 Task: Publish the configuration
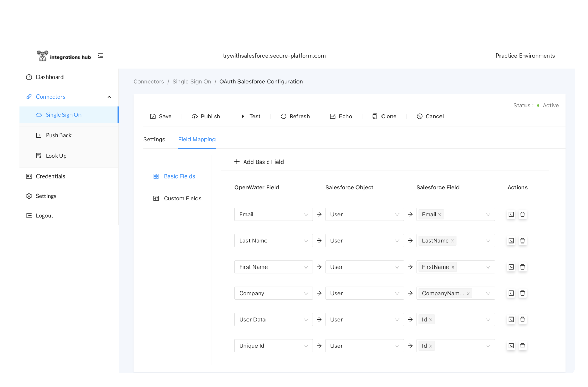pos(206,116)
